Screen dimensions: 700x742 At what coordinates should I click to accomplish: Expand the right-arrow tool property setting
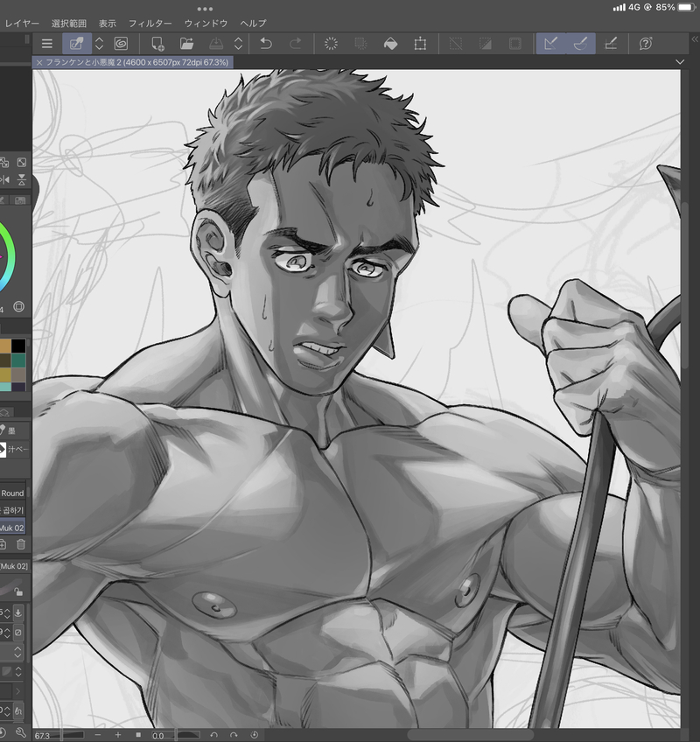[18, 691]
